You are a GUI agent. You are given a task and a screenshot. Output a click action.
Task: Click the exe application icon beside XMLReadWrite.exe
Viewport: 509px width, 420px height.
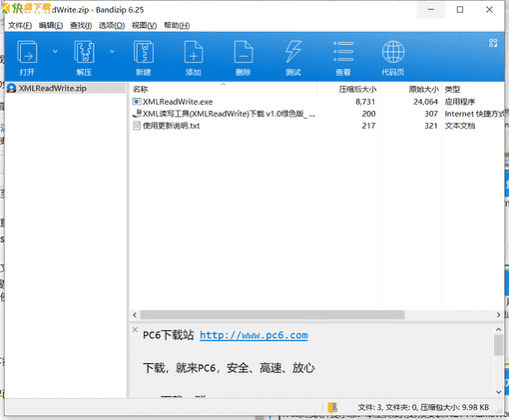137,102
